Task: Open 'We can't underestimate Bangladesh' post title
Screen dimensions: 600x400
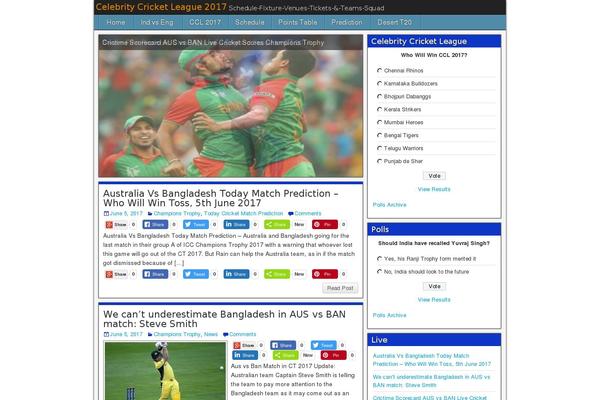Action: (224, 319)
